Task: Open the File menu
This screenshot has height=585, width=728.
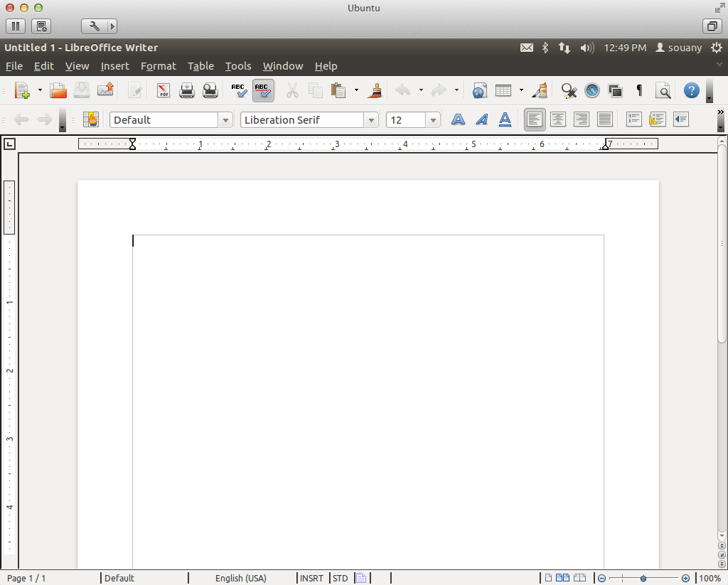Action: coord(14,66)
